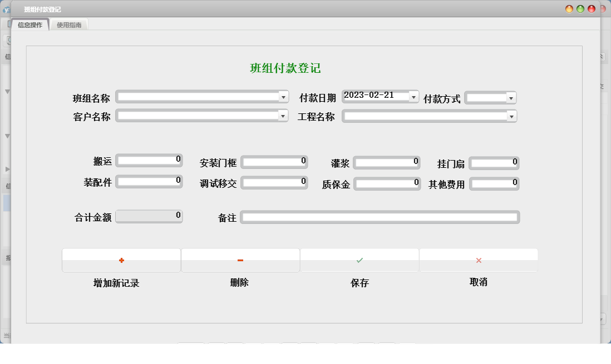Open the 客户名称 dropdown list
The width and height of the screenshot is (611, 364).
click(283, 116)
